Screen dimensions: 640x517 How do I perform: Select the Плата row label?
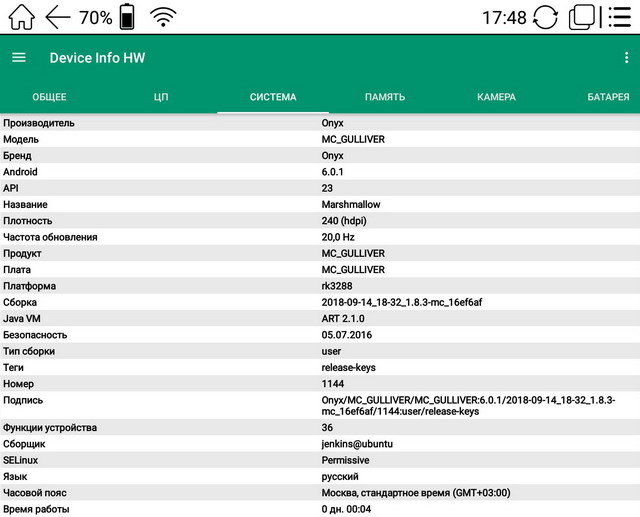[17, 270]
